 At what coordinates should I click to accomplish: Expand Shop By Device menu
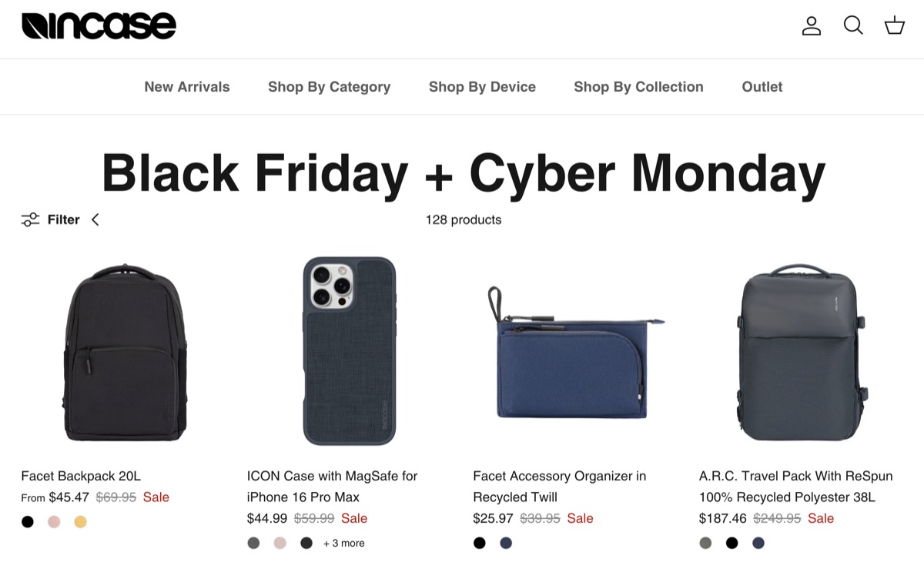[482, 87]
